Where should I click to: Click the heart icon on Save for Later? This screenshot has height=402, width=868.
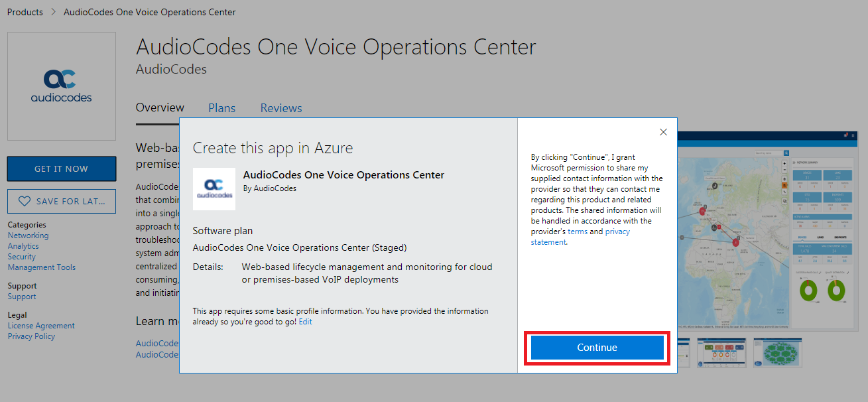[x=25, y=201]
